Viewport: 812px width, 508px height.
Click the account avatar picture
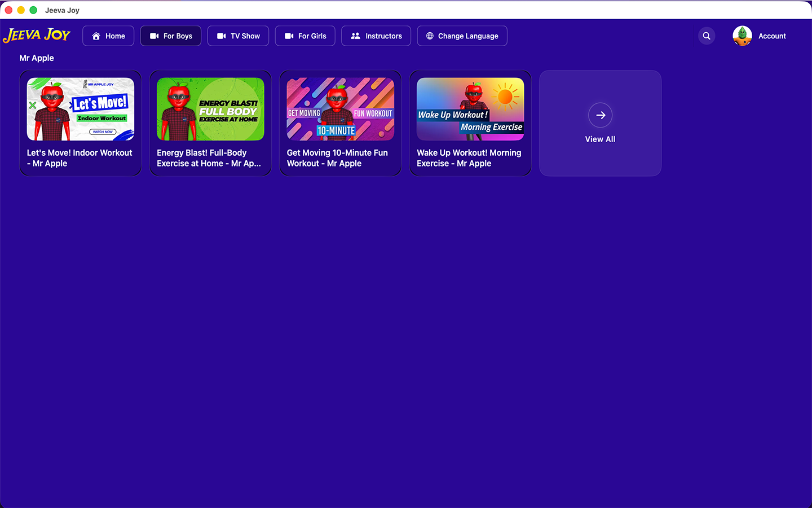point(742,36)
